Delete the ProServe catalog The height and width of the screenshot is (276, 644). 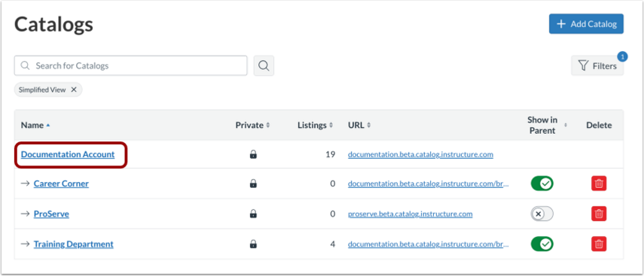tap(599, 214)
